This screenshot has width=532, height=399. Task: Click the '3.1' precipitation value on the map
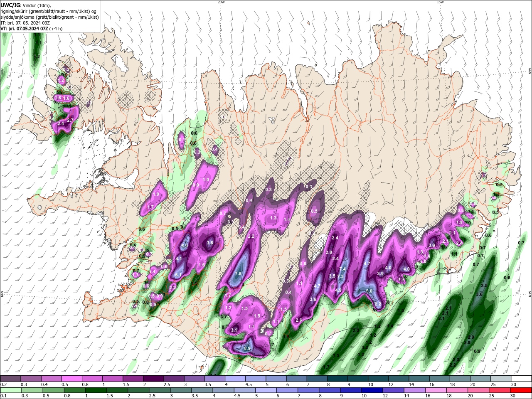(x=234, y=330)
